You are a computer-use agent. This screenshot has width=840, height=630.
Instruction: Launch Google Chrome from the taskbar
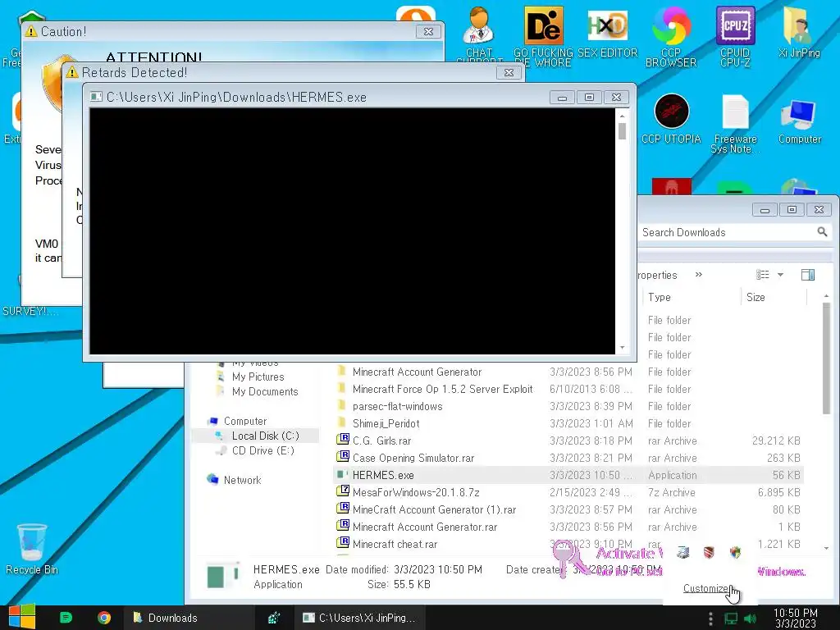pos(104,618)
